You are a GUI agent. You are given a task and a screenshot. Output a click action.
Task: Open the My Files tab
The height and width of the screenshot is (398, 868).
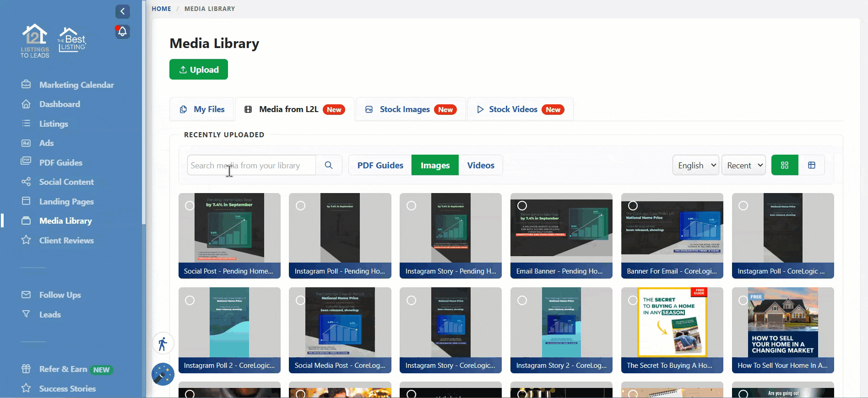pos(202,109)
